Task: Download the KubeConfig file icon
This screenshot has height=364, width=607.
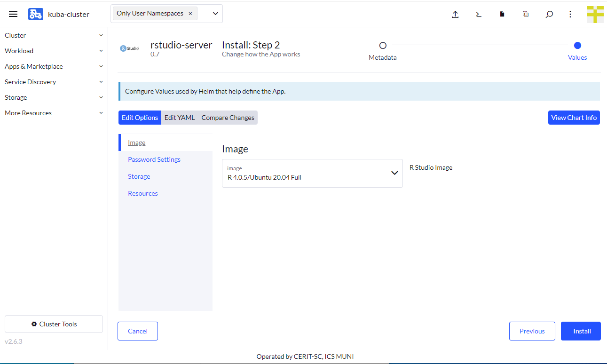Action: [x=502, y=14]
